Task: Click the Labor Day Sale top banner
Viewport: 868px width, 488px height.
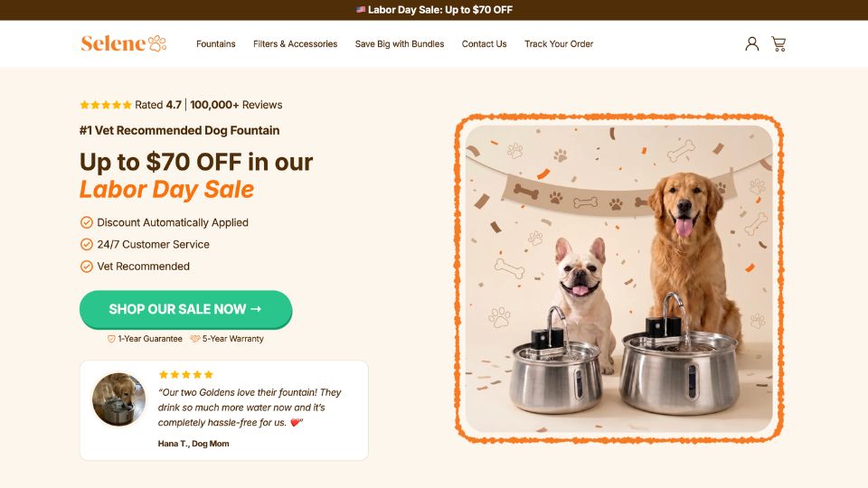Action: (x=434, y=10)
